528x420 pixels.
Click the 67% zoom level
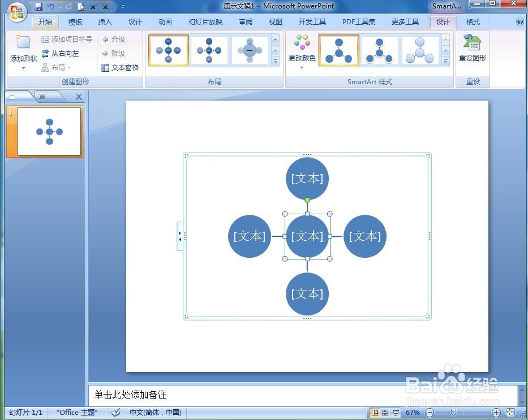click(413, 412)
